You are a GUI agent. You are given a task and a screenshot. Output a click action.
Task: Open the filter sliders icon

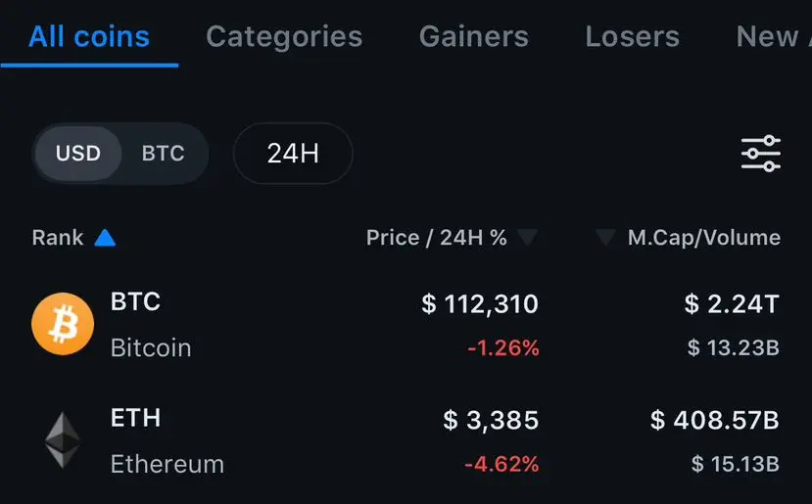(x=761, y=154)
